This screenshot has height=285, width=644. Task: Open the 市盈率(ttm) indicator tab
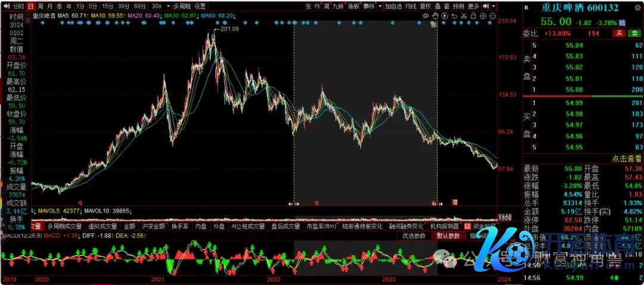(321, 227)
